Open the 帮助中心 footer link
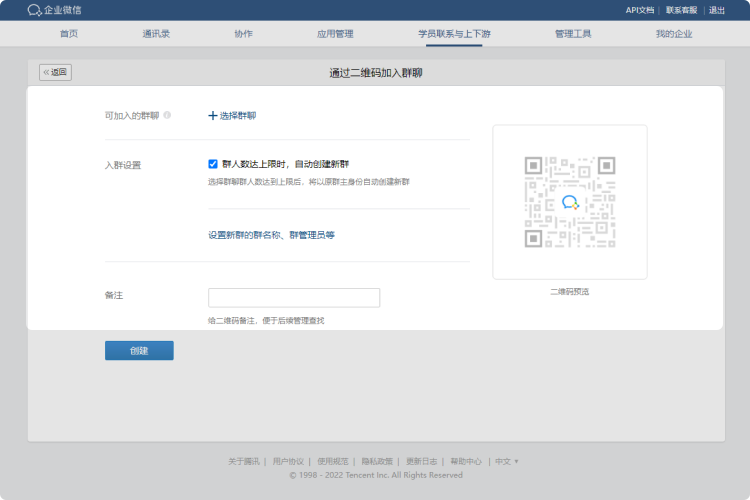The image size is (750, 500). coord(466,461)
